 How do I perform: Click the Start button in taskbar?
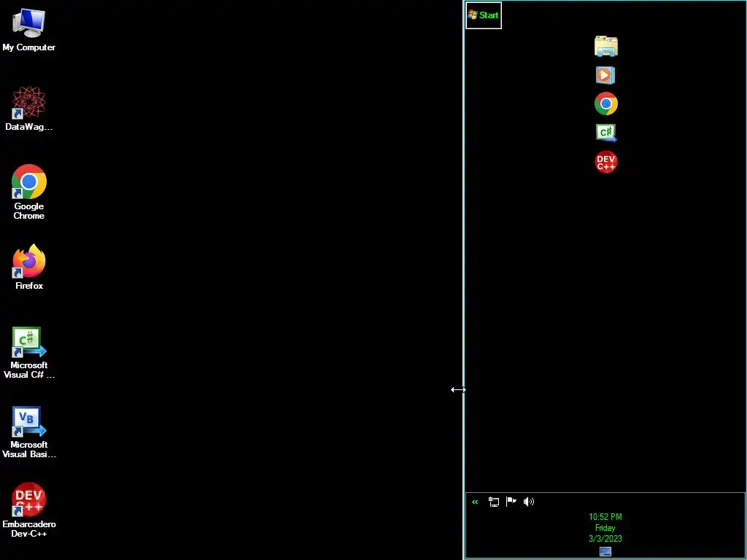pos(483,15)
